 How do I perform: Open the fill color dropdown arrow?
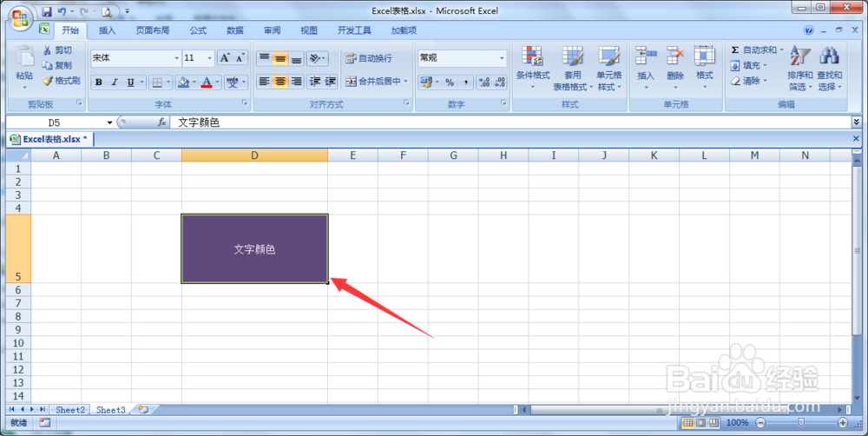194,82
